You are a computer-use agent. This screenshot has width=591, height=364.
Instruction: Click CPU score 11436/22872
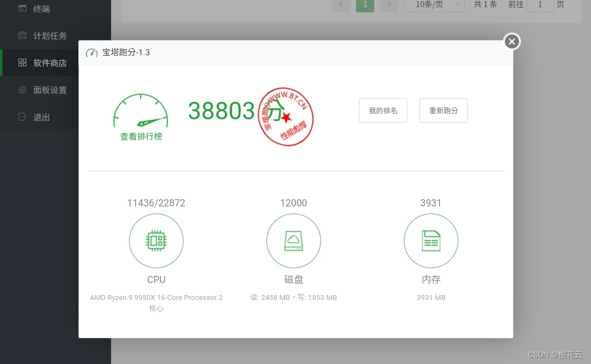click(156, 203)
